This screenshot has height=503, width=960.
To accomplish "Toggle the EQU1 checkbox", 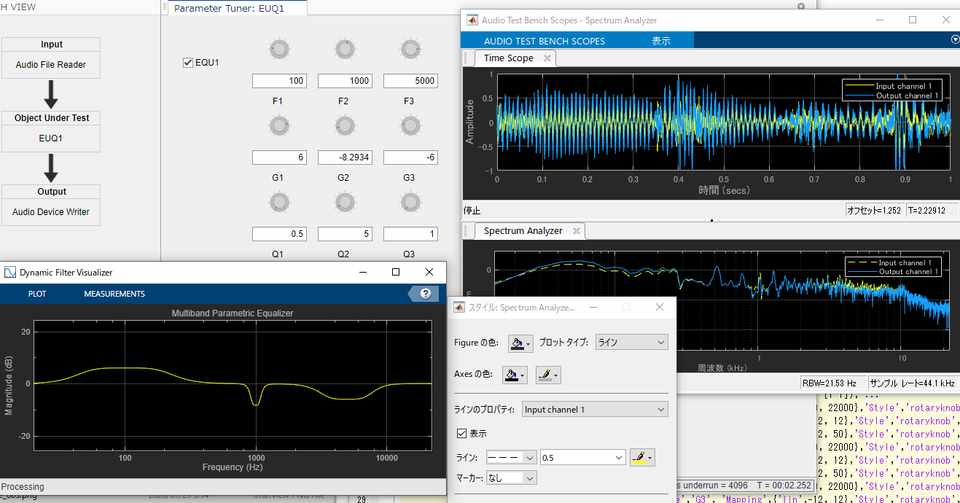I will click(x=188, y=62).
